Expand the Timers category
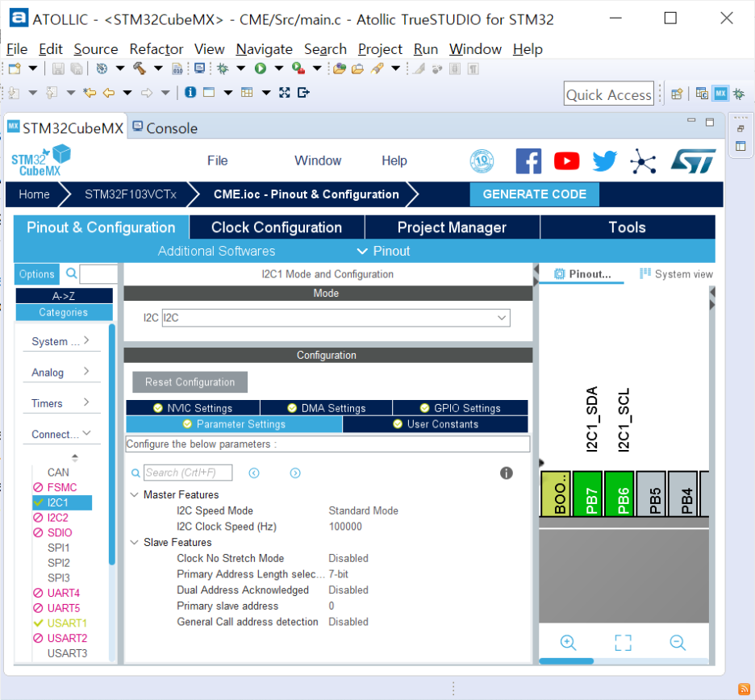Image resolution: width=755 pixels, height=700 pixels. (x=61, y=403)
